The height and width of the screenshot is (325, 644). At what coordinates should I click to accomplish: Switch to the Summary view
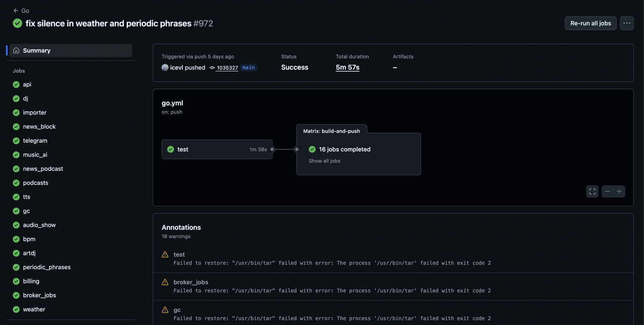pyautogui.click(x=37, y=50)
